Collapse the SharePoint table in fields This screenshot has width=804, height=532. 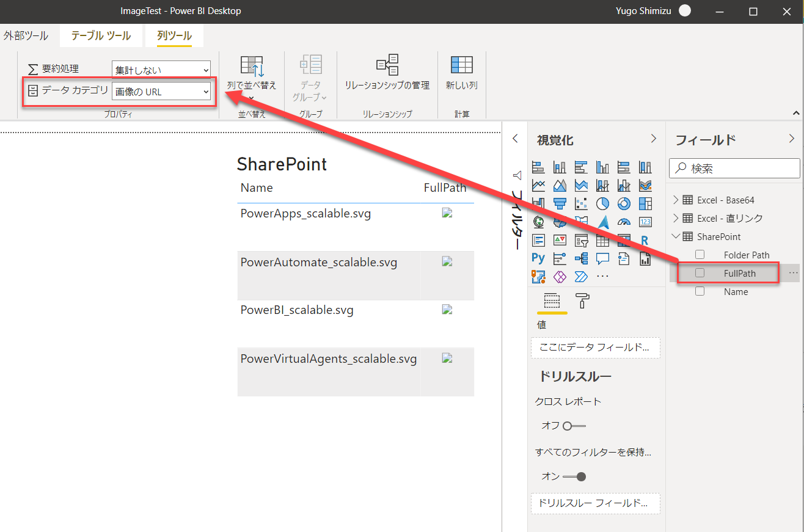click(675, 236)
